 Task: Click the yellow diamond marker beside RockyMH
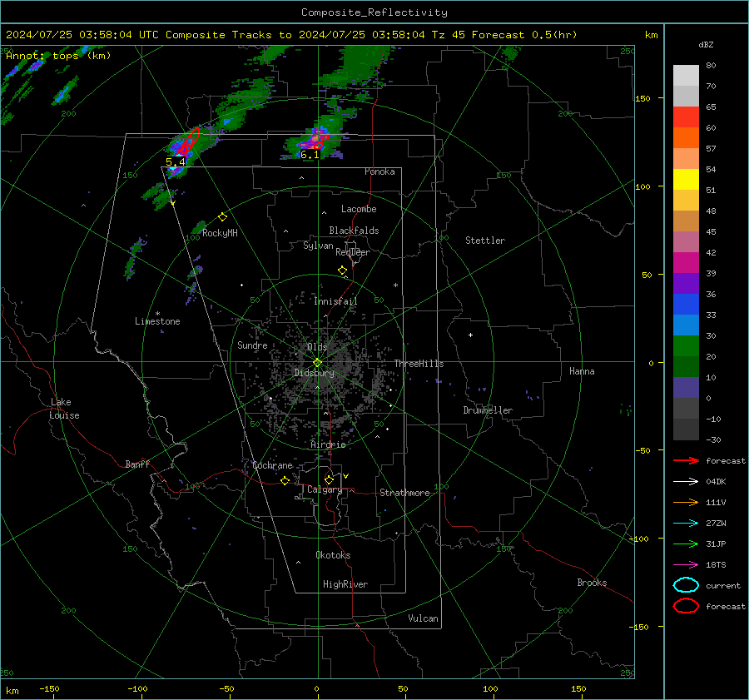click(x=222, y=217)
